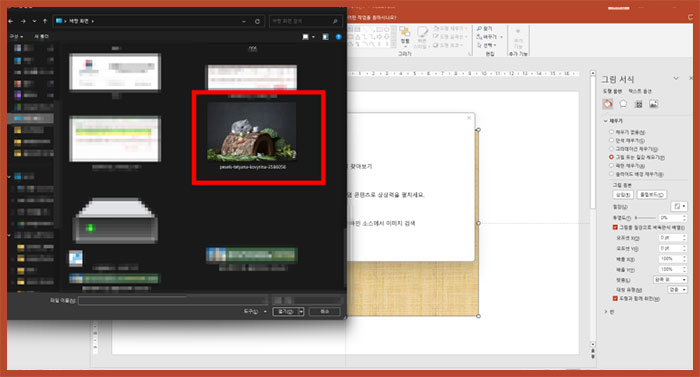Select the hard drive icon thumbnail

[x=115, y=221]
